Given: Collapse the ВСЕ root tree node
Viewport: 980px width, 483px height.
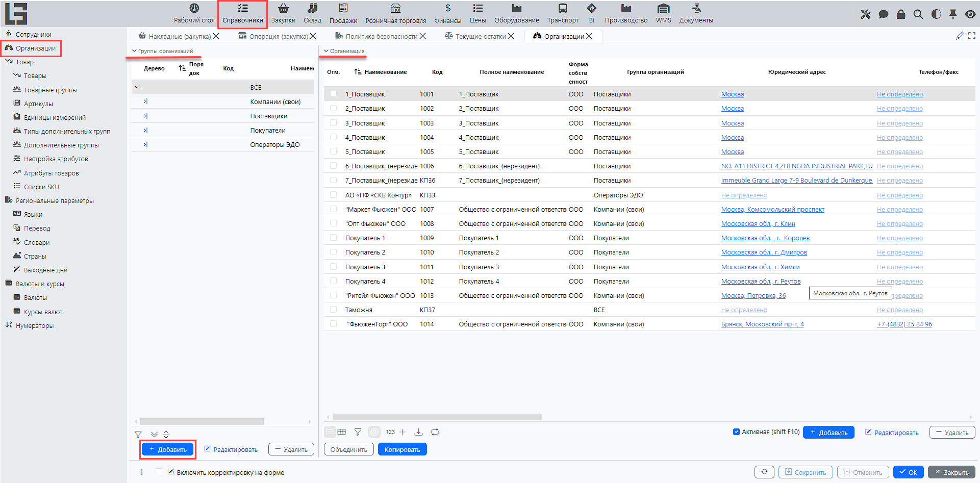Looking at the screenshot, I should pos(137,87).
